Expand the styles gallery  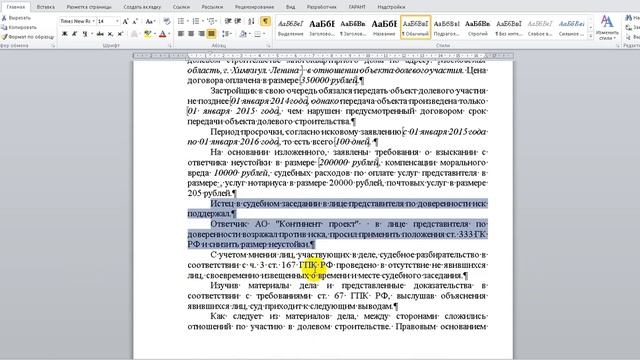(x=591, y=36)
